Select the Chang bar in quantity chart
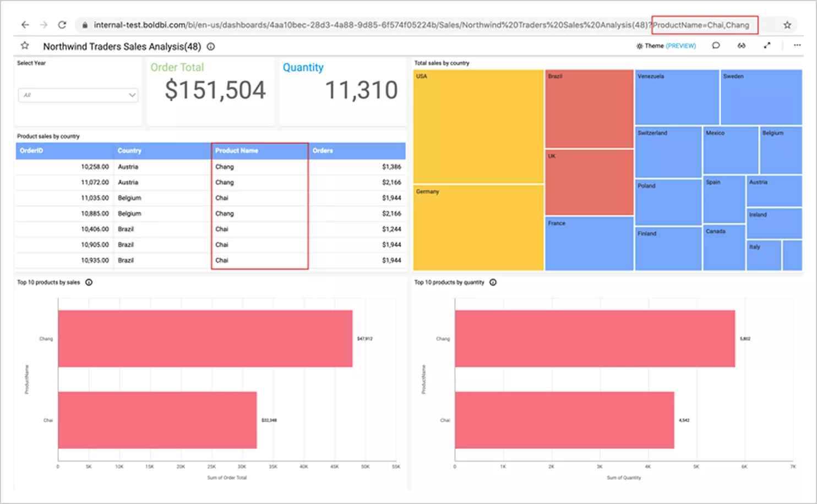The image size is (817, 504). point(595,338)
